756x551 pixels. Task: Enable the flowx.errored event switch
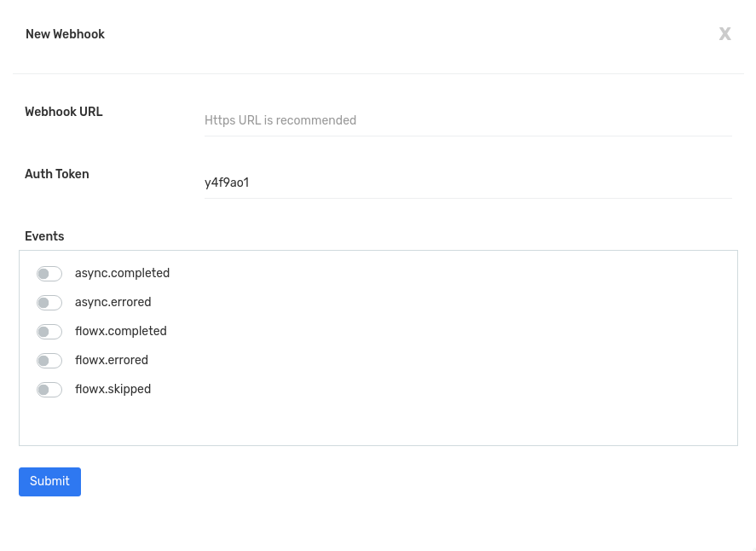49,361
